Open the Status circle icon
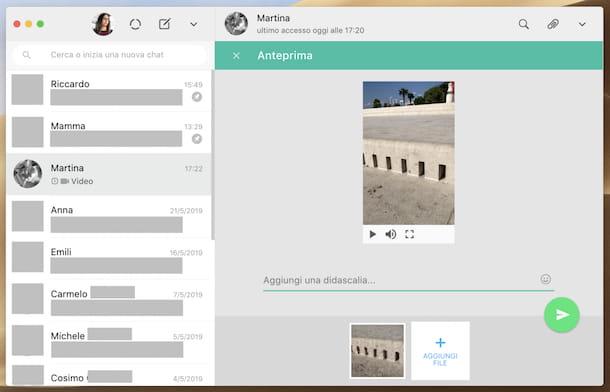 (135, 24)
